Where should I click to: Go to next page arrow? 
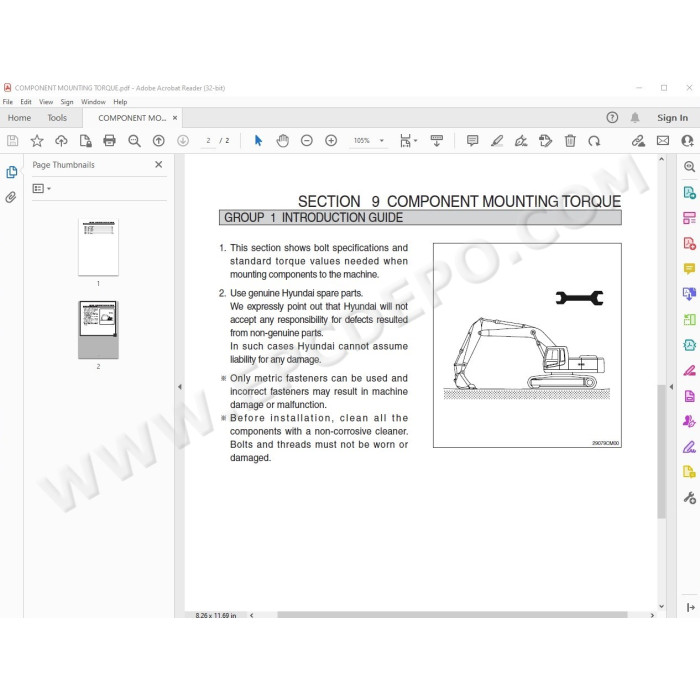point(183,141)
